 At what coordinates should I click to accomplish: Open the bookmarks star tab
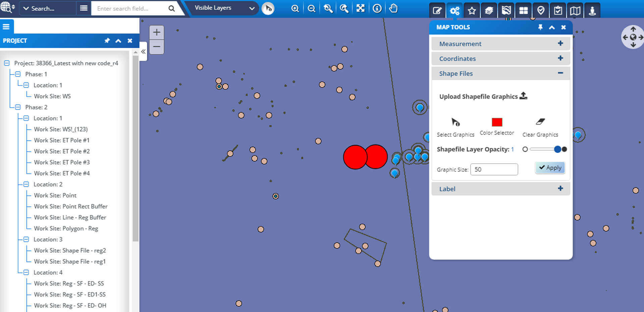(x=472, y=10)
